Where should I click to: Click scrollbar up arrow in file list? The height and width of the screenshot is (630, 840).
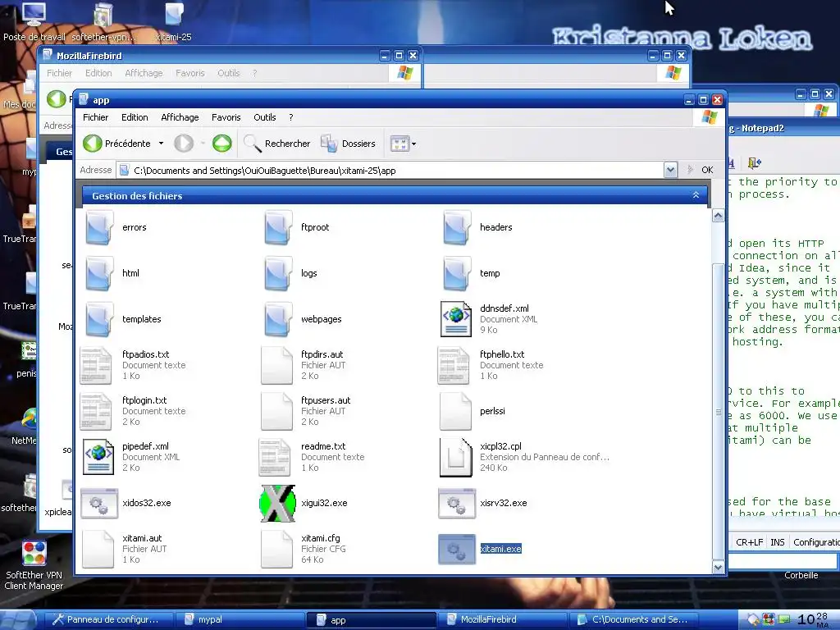(718, 216)
